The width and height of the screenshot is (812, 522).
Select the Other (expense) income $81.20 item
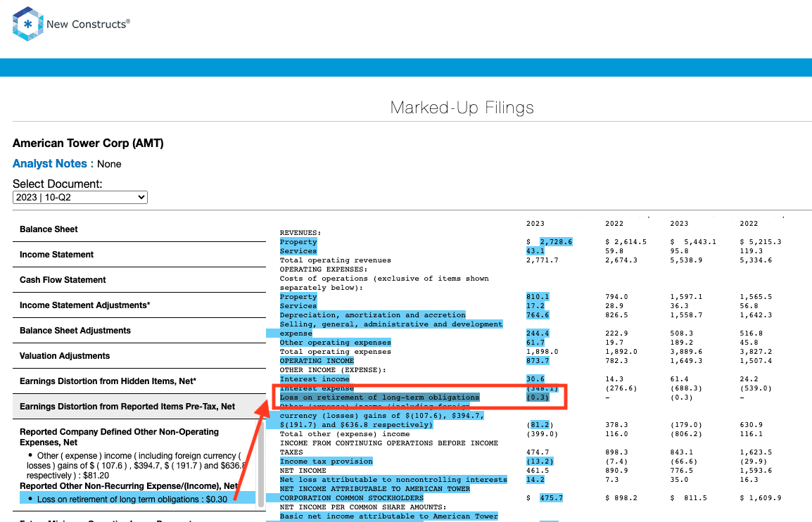click(134, 466)
